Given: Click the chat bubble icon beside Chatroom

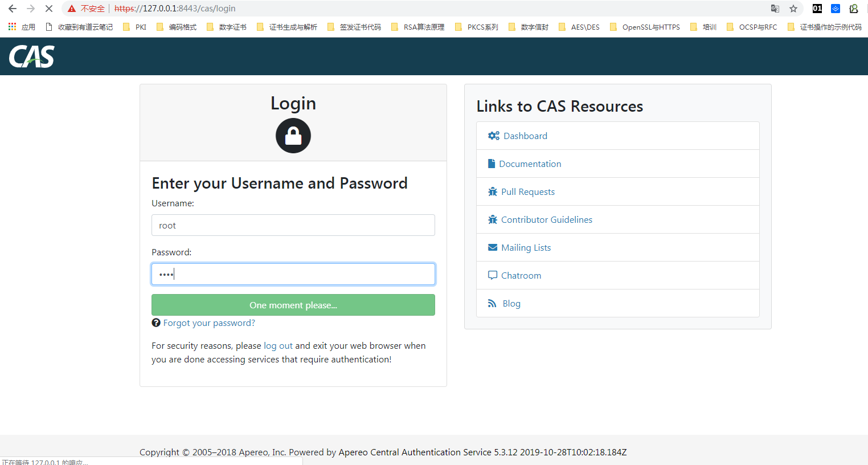Looking at the screenshot, I should (493, 275).
